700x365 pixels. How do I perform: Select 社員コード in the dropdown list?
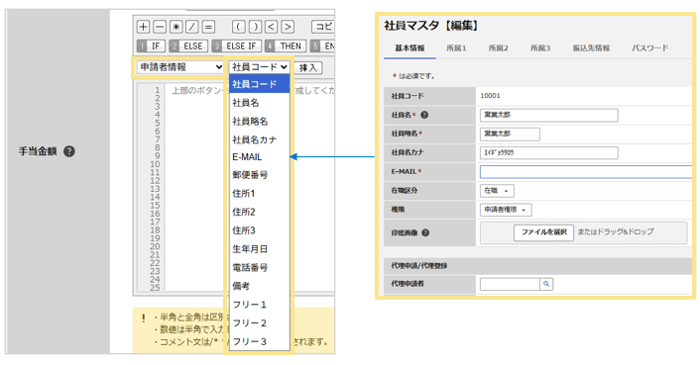[259, 84]
